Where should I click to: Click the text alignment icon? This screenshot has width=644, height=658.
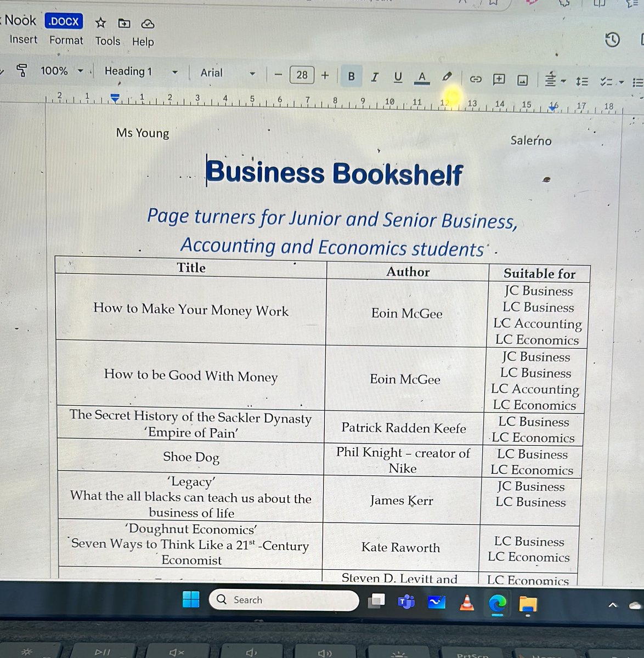pyautogui.click(x=551, y=80)
